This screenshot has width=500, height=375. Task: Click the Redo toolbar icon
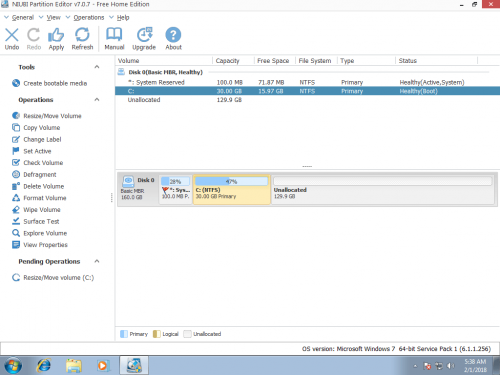click(x=34, y=35)
